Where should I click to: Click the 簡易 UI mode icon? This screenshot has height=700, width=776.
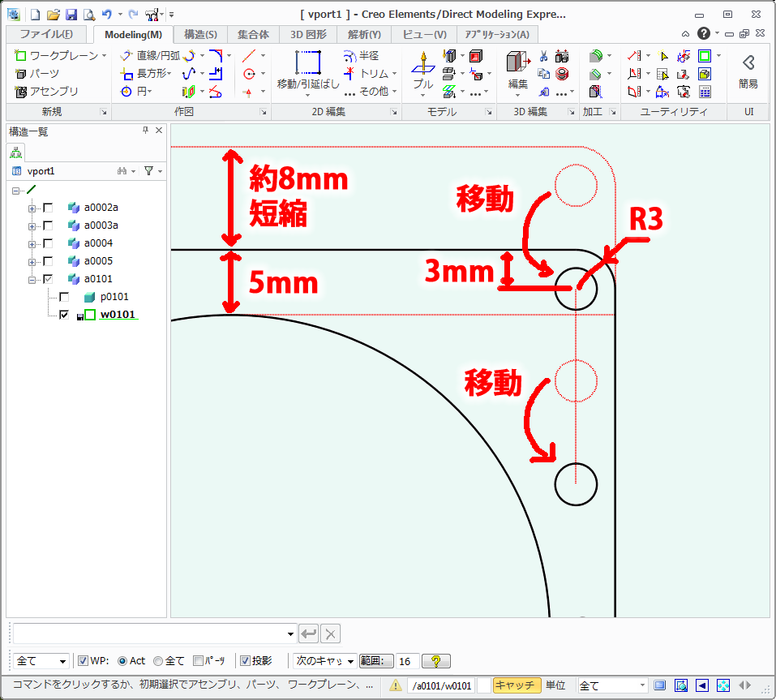[747, 71]
